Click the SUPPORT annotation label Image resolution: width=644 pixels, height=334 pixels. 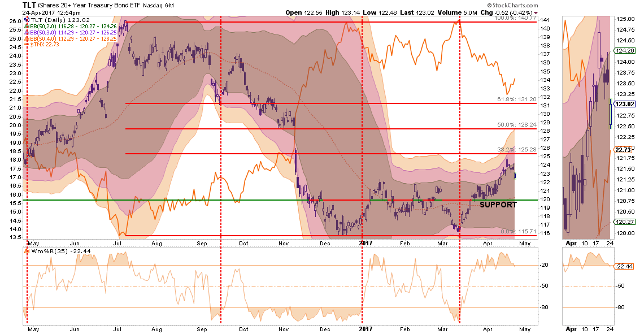(498, 205)
